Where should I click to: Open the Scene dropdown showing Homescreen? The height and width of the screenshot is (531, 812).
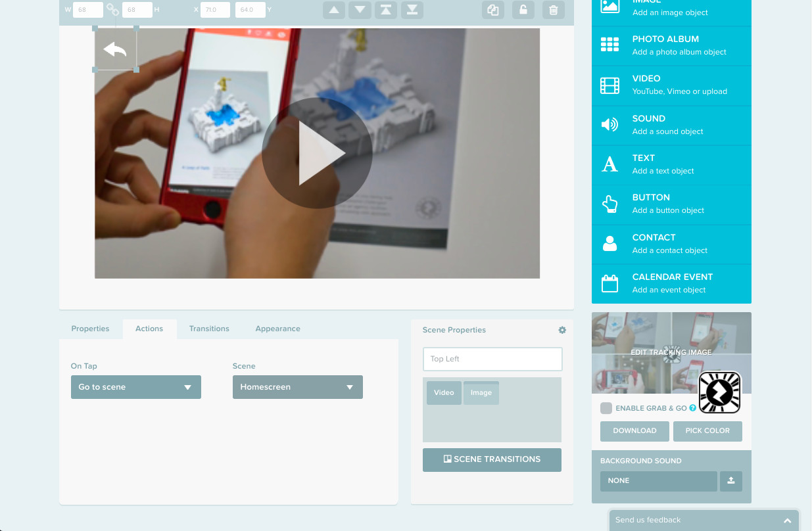click(x=297, y=387)
